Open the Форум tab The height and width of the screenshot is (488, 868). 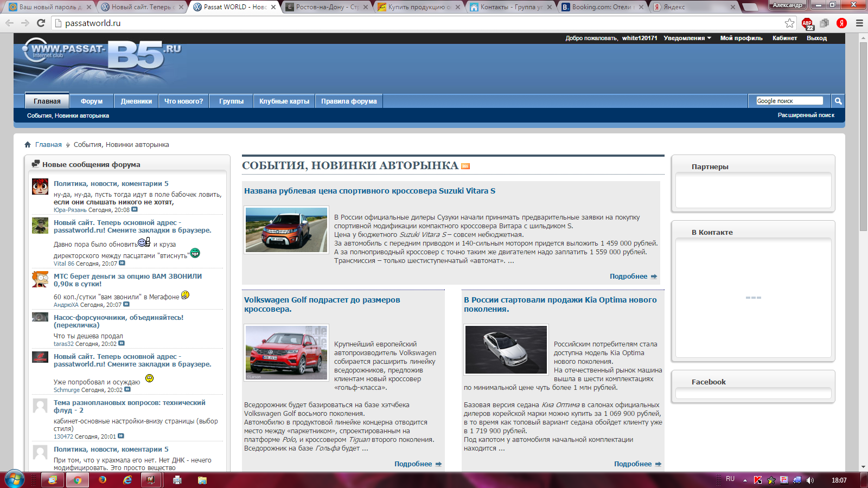92,101
